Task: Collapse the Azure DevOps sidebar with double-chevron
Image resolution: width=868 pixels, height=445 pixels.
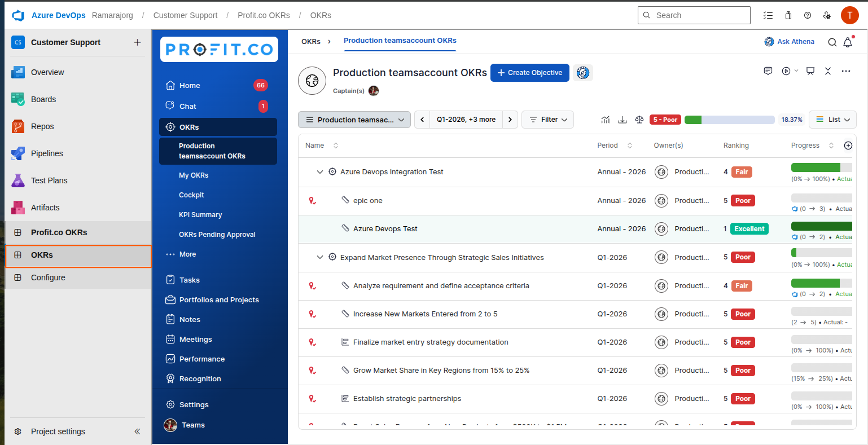Action: coord(137,431)
